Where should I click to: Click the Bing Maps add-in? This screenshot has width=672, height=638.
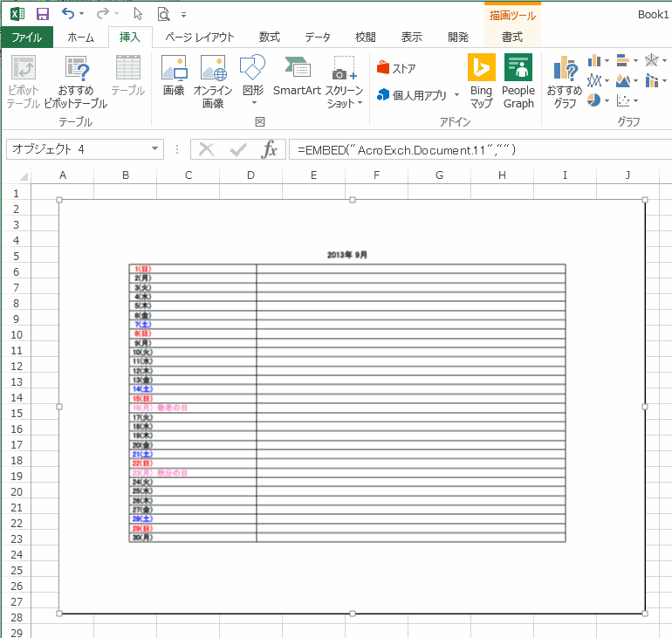click(481, 81)
